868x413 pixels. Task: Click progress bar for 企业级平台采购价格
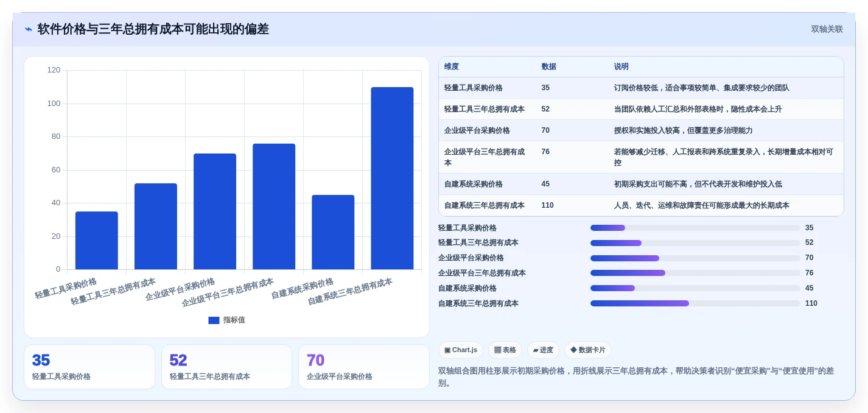695,258
